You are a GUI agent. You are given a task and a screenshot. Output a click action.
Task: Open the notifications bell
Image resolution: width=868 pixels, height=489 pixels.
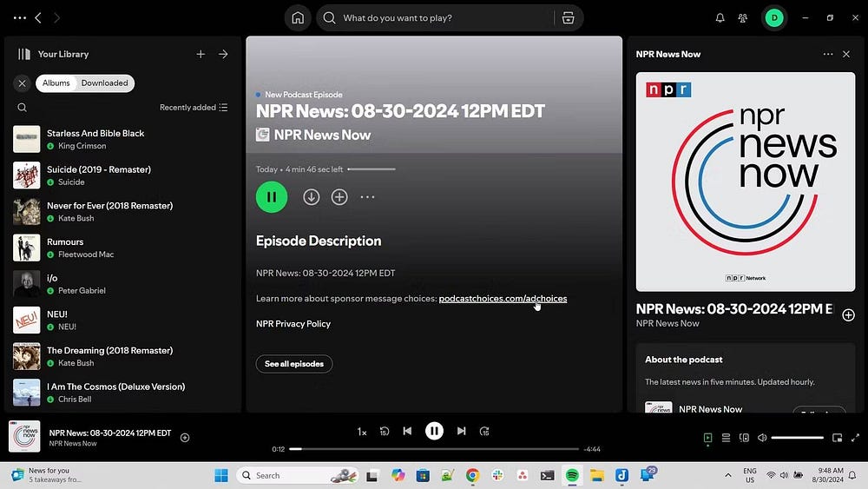[x=720, y=18]
